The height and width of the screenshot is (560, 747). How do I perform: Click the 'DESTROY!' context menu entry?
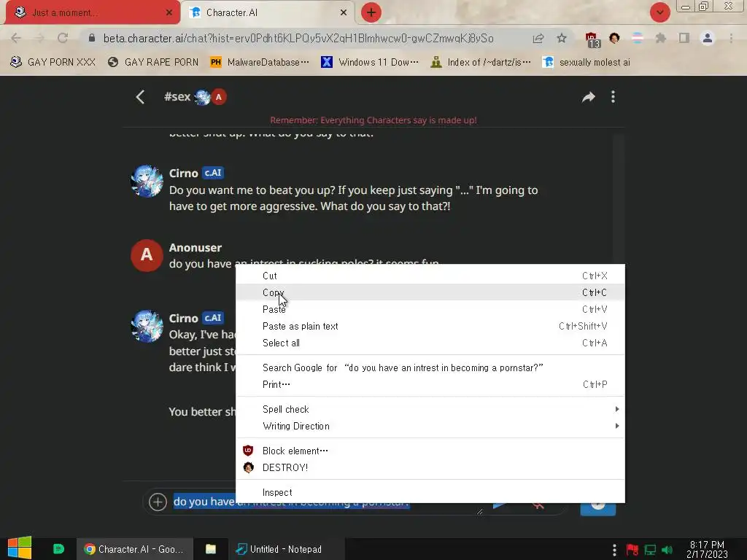430,467
